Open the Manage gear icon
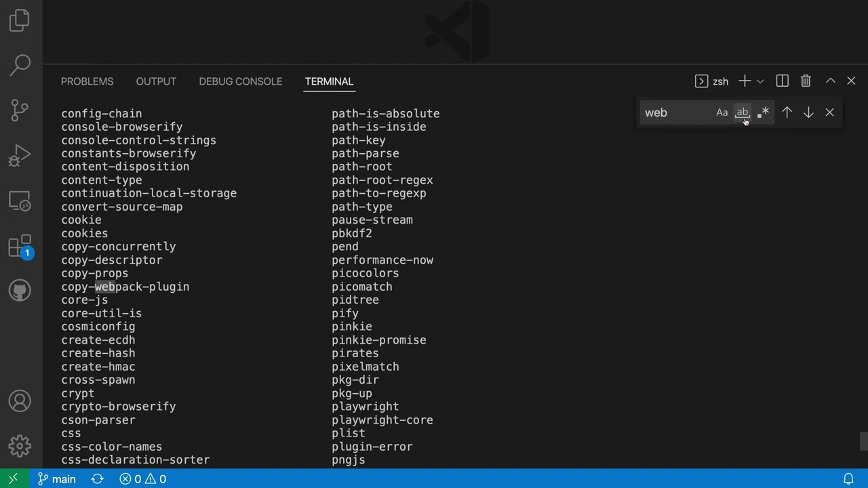 click(x=20, y=446)
